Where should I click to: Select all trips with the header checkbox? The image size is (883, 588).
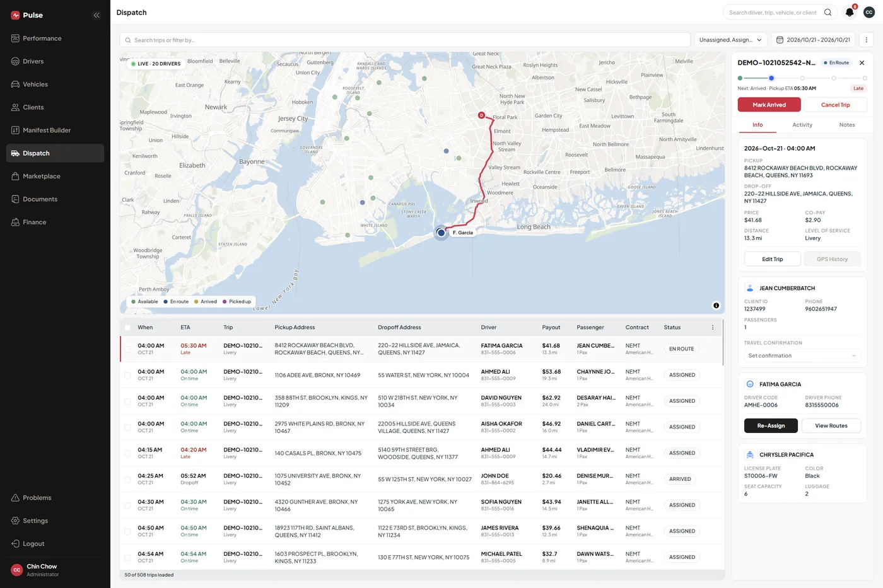127,328
